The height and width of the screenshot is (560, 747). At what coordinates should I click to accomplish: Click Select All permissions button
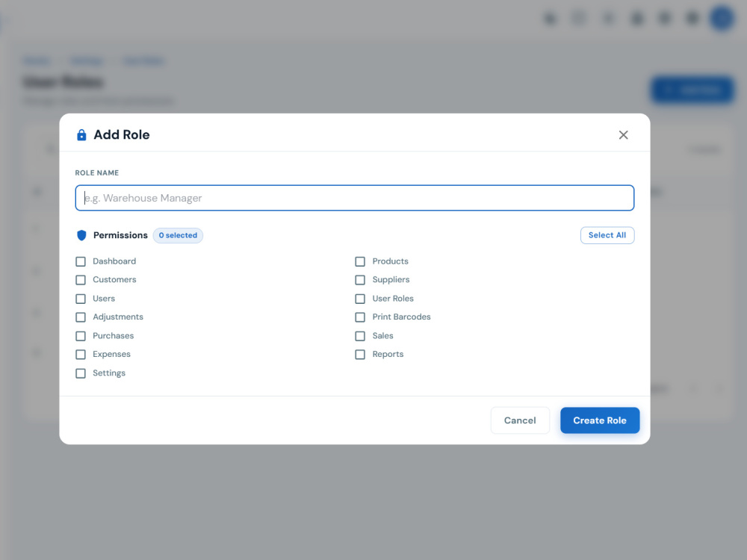coord(607,235)
